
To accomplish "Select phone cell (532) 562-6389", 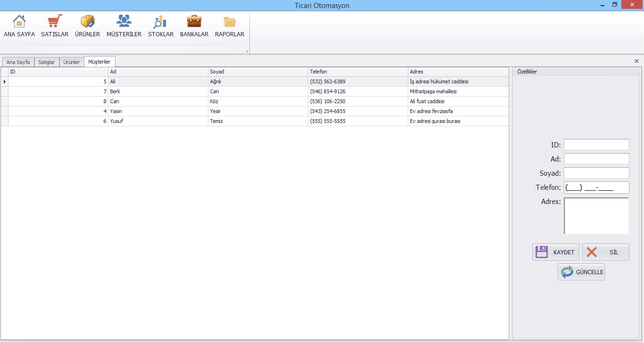I will (x=358, y=81).
